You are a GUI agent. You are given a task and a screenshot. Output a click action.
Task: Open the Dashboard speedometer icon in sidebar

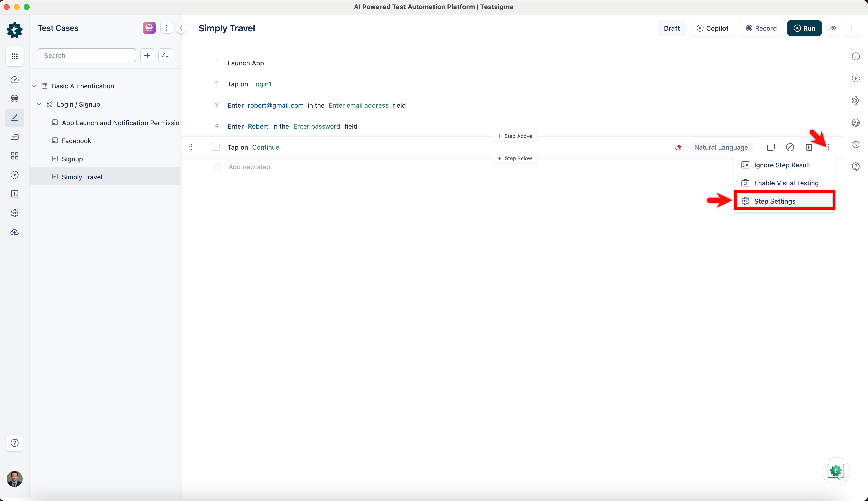coord(15,79)
